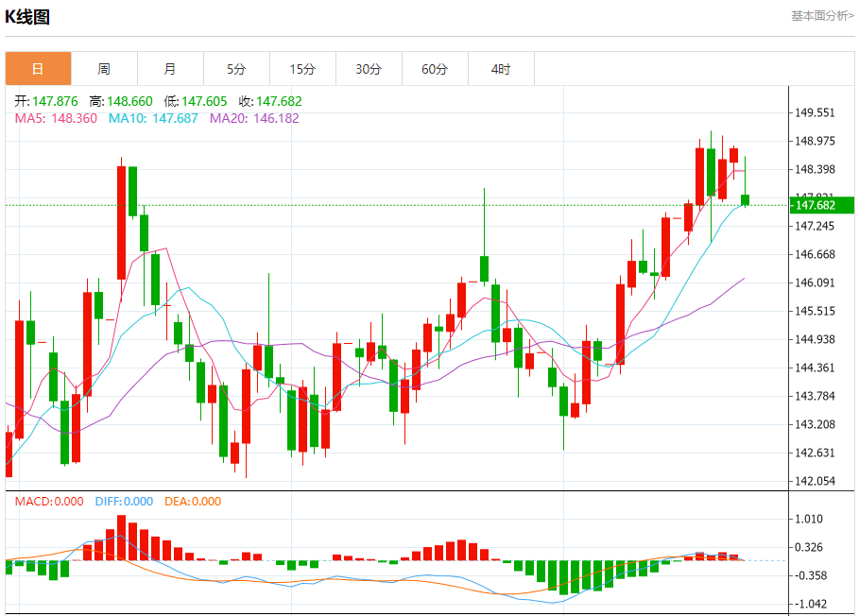Switch to the 月 monthly tab
The width and height of the screenshot is (859, 616).
coord(170,69)
